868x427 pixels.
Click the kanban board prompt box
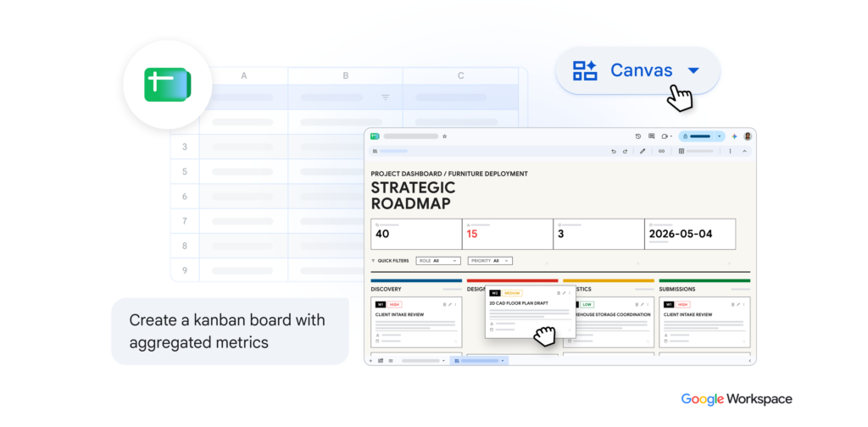(231, 331)
